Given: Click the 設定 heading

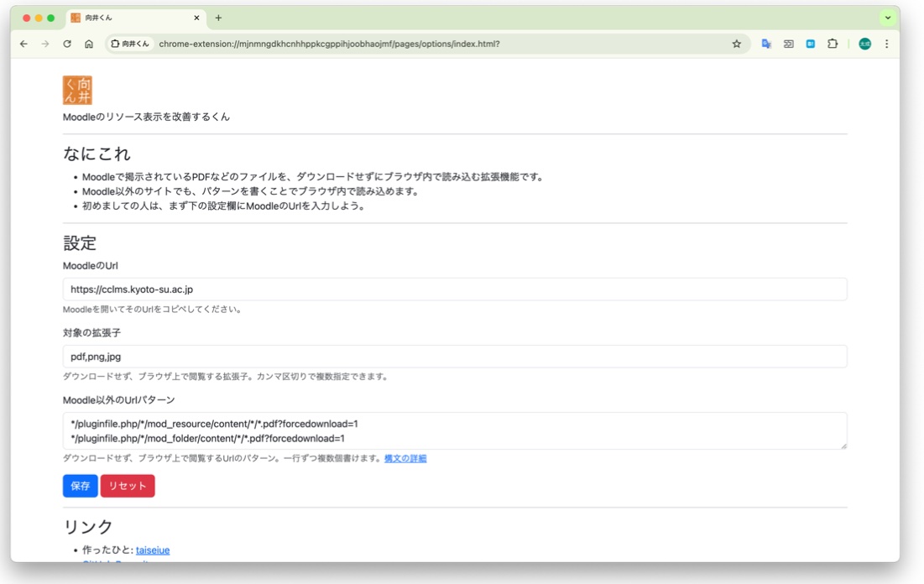Looking at the screenshot, I should click(x=80, y=242).
